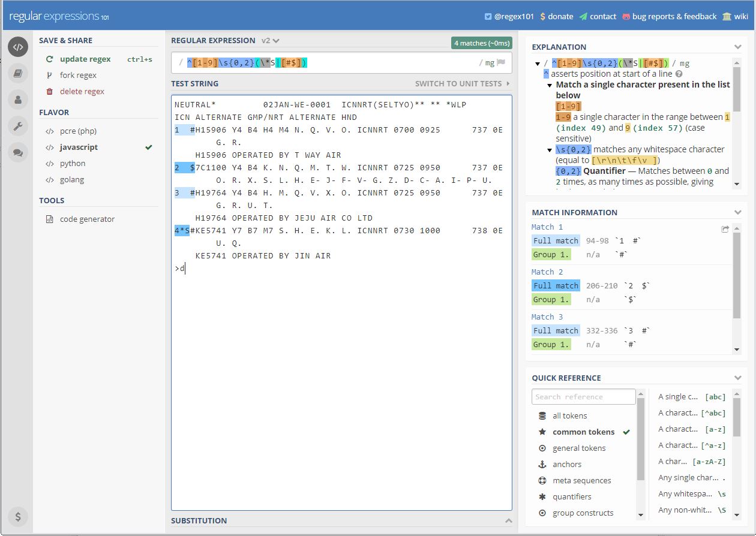The image size is (756, 536).
Task: Select the pcre (php) flavor
Action: point(78,131)
